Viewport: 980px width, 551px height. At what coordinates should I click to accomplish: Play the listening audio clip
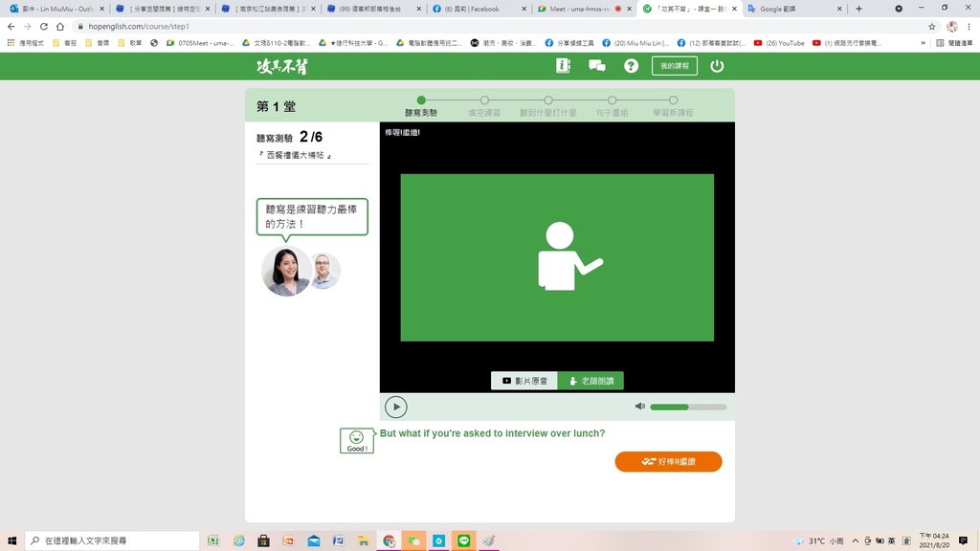tap(395, 407)
